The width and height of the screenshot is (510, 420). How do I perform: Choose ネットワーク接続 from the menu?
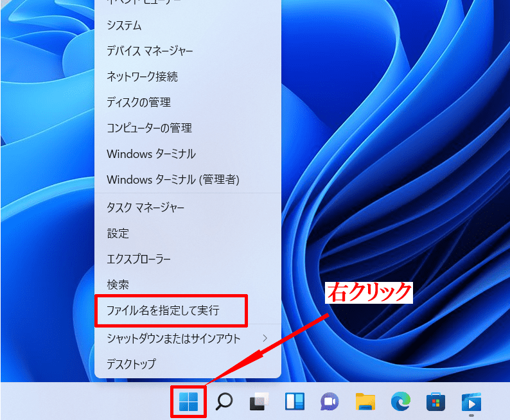[x=142, y=76]
